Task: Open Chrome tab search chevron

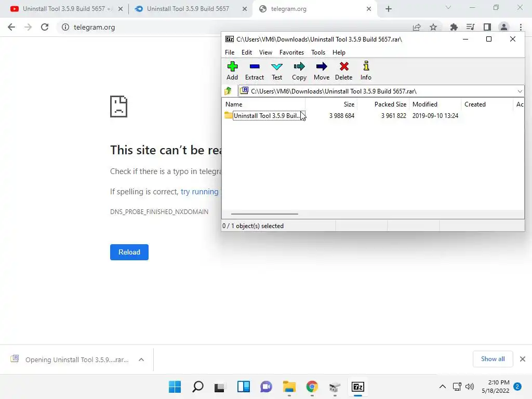Action: click(x=448, y=7)
